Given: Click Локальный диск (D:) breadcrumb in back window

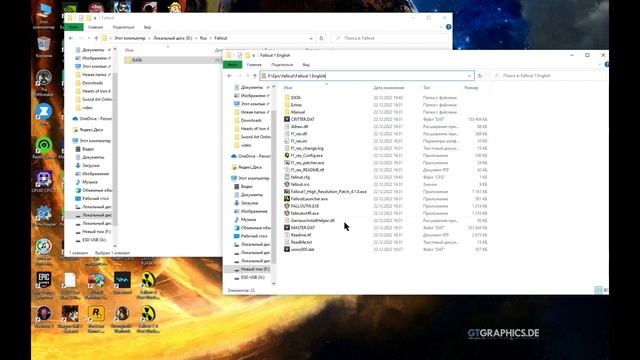Looking at the screenshot, I should tap(173, 38).
